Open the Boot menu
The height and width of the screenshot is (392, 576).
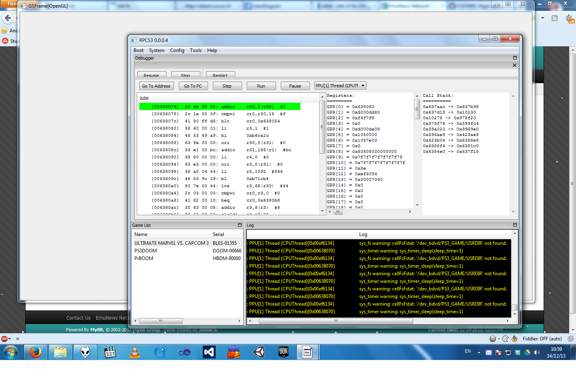coord(138,50)
